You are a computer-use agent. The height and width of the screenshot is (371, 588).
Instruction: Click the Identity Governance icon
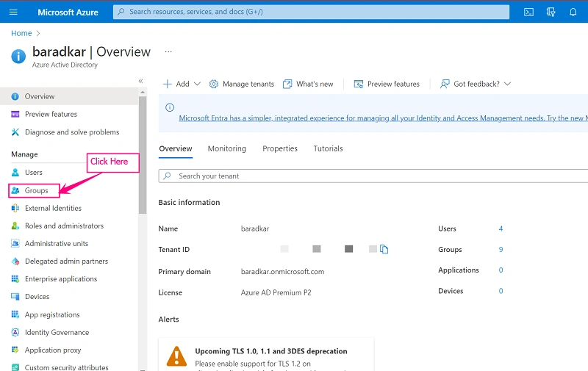coord(15,332)
